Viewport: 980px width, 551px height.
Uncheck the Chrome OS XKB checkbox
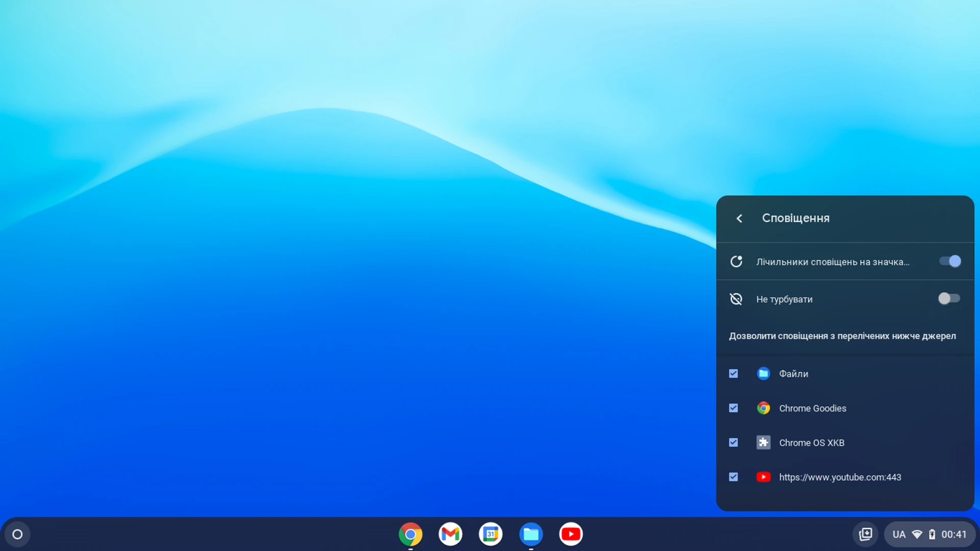click(733, 443)
